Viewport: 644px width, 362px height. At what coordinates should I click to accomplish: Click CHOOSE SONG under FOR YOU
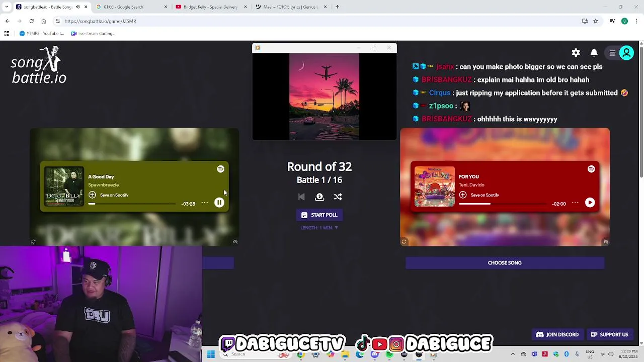pyautogui.click(x=505, y=263)
